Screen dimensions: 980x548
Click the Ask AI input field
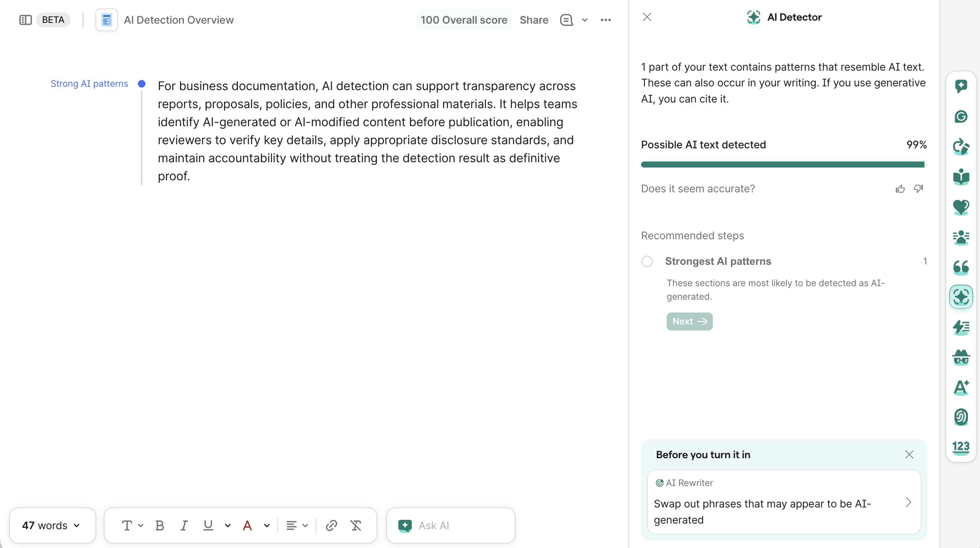click(451, 525)
